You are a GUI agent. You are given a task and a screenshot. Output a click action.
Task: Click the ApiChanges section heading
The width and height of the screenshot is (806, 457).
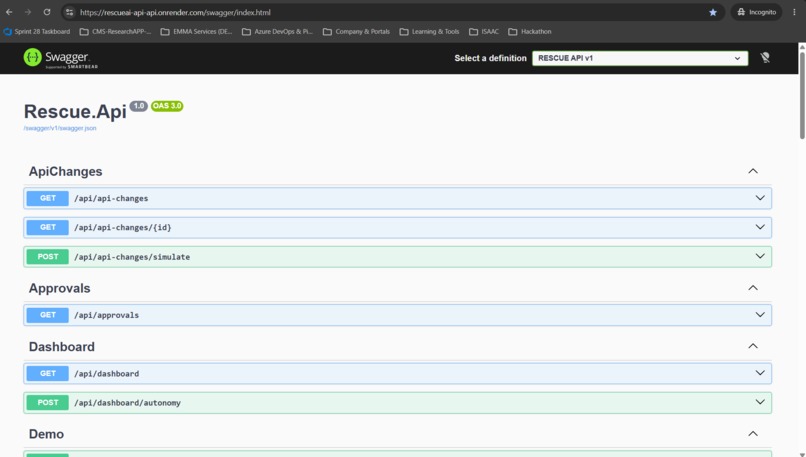point(65,171)
